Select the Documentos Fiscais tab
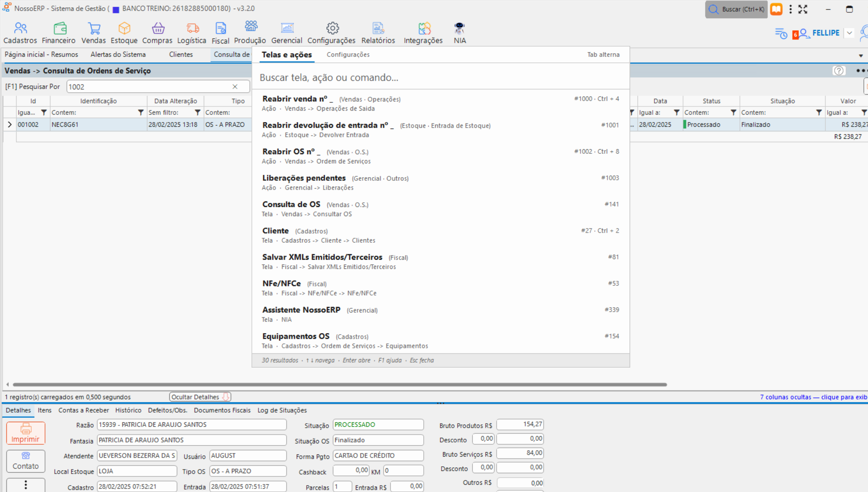Screen dimensions: 868x492 pyautogui.click(x=222, y=410)
